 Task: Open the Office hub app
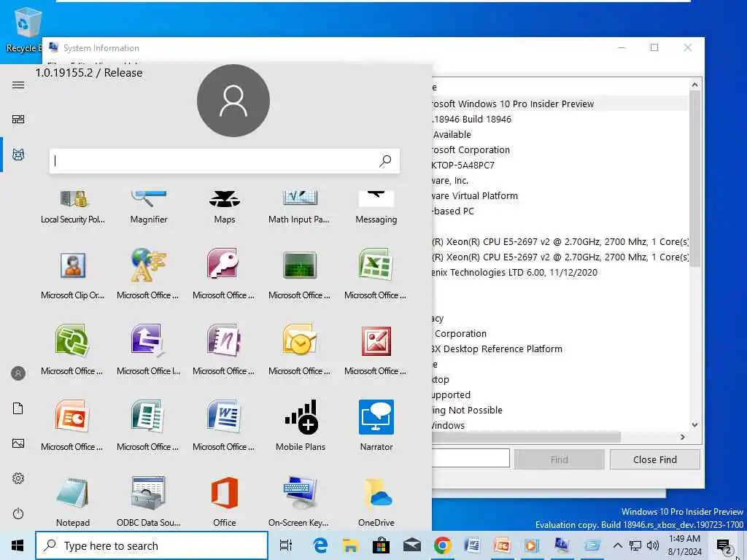click(x=225, y=502)
